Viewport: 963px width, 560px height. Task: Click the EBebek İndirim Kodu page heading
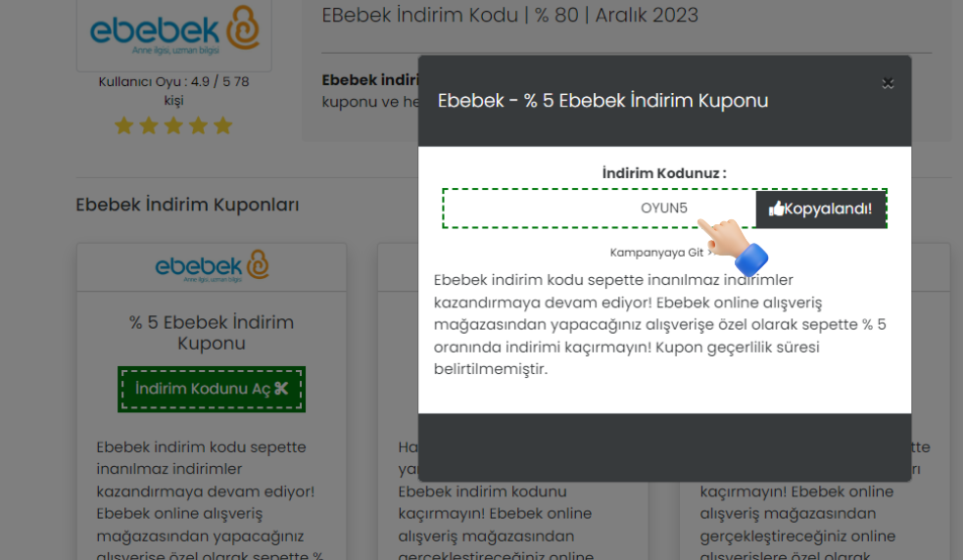tap(509, 16)
